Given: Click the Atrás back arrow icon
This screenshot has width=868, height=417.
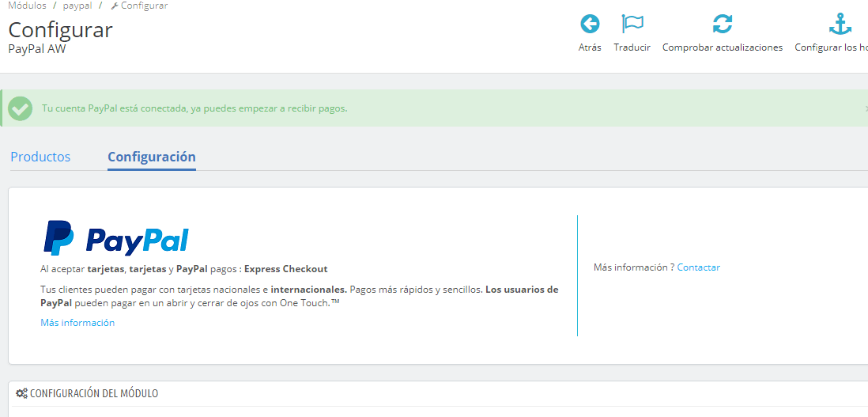Looking at the screenshot, I should [x=590, y=25].
